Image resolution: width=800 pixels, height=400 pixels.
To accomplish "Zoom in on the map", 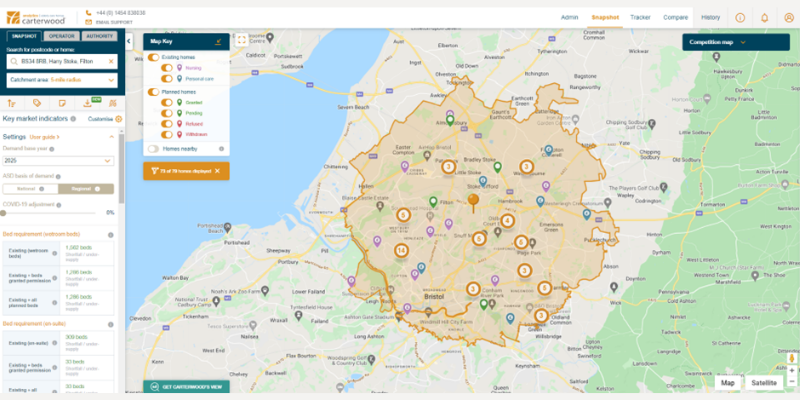I will coord(792,370).
